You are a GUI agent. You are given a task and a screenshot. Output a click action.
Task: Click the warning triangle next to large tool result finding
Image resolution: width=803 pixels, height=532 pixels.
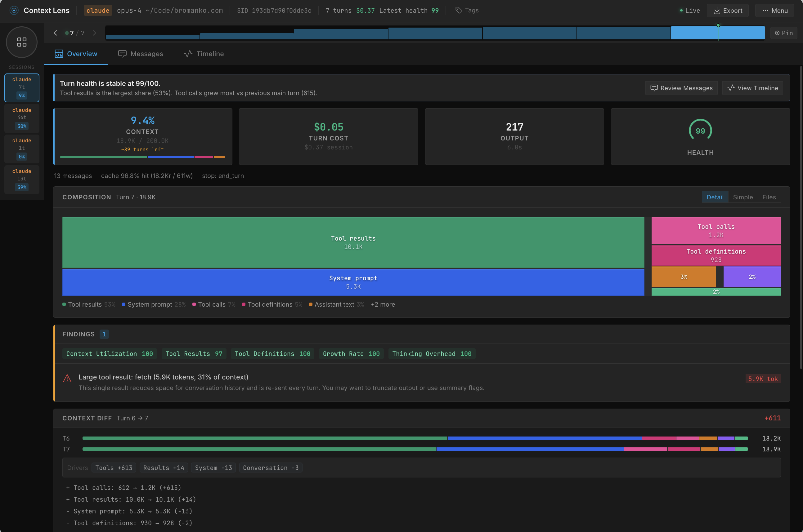[67, 378]
